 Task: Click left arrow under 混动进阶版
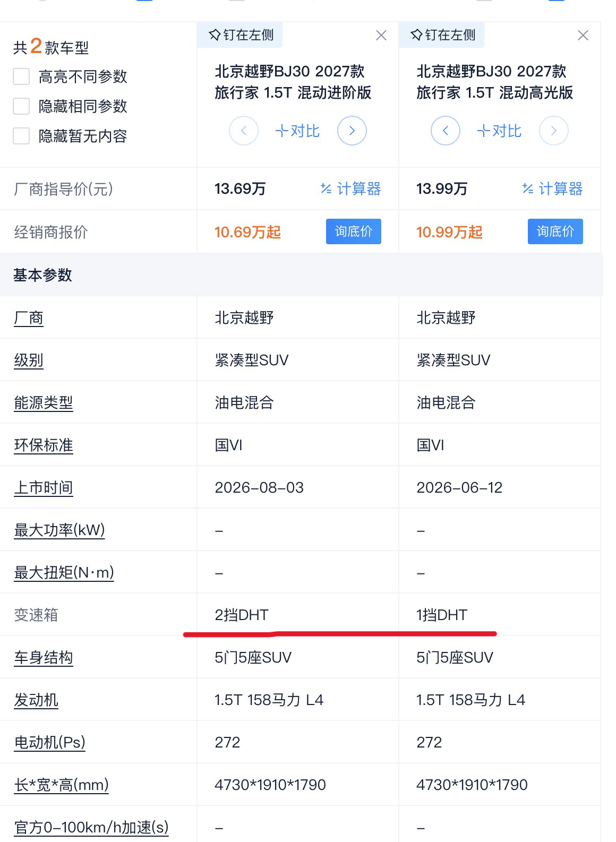[x=244, y=131]
